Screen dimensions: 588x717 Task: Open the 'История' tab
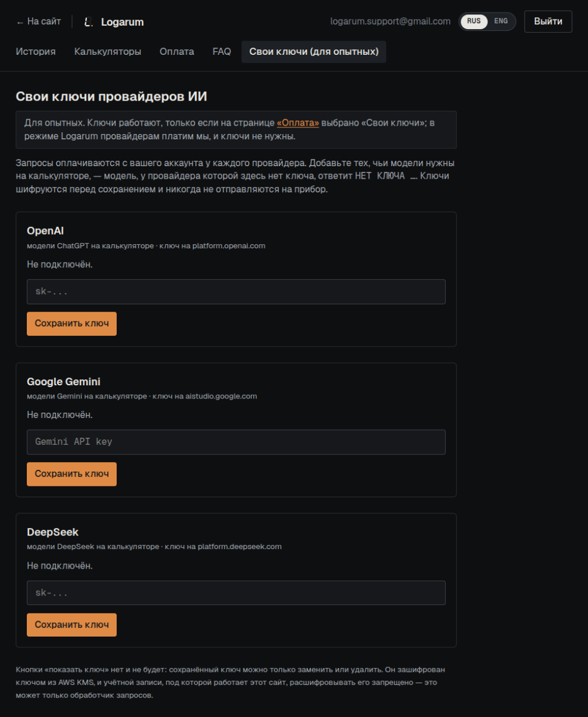coord(36,52)
